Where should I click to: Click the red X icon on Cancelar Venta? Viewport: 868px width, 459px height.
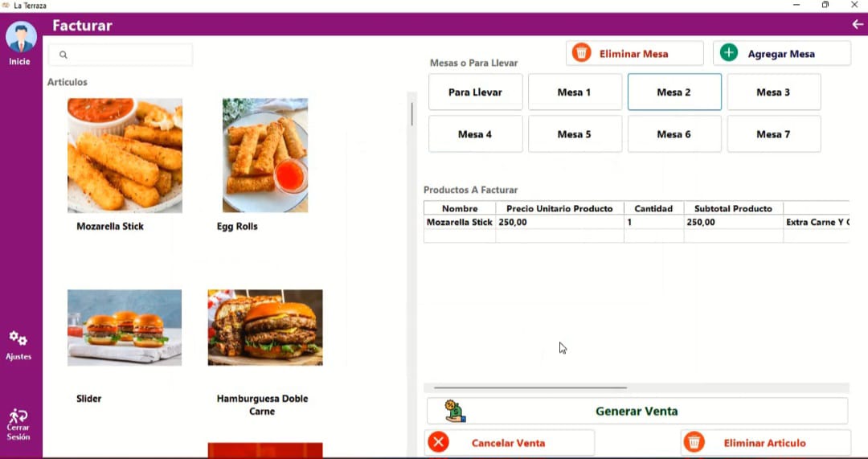click(438, 442)
